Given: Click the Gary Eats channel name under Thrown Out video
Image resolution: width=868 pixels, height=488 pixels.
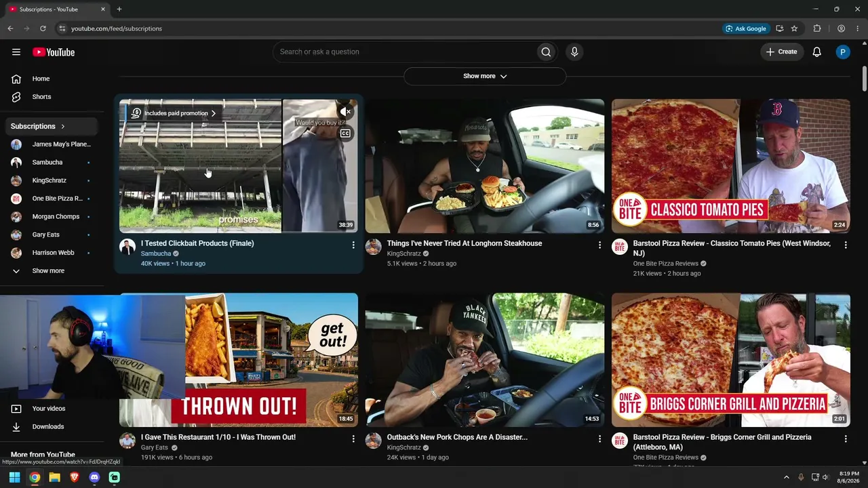Looking at the screenshot, I should 155,447.
